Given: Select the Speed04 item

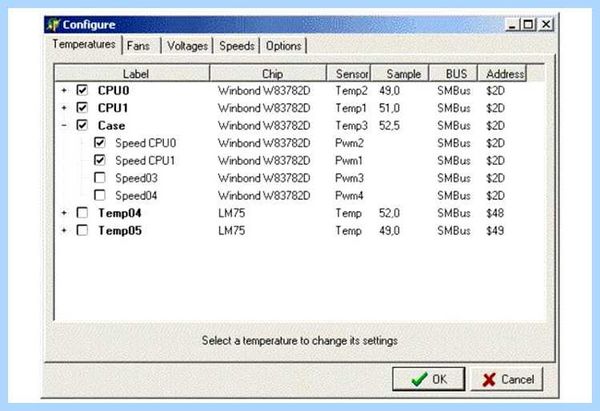Looking at the screenshot, I should 137,196.
